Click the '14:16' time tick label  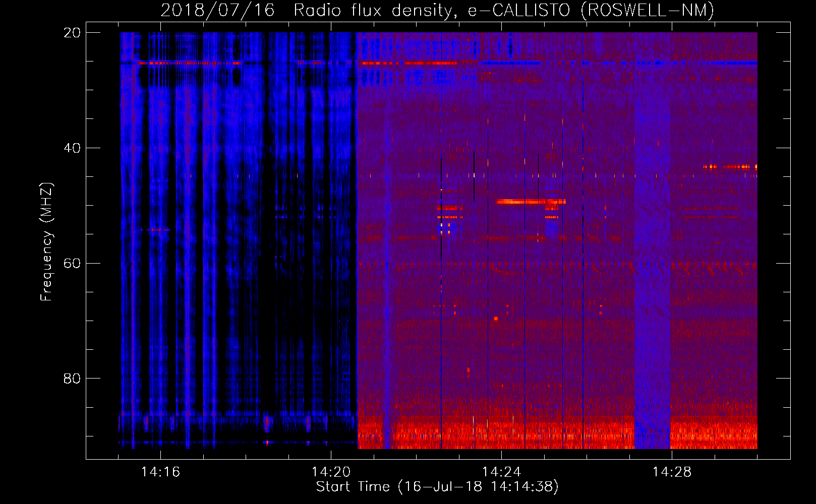click(160, 472)
